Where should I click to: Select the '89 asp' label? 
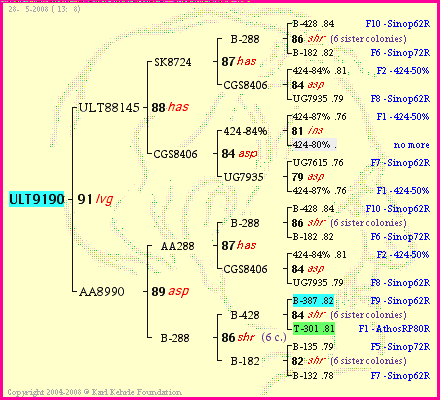pos(170,292)
